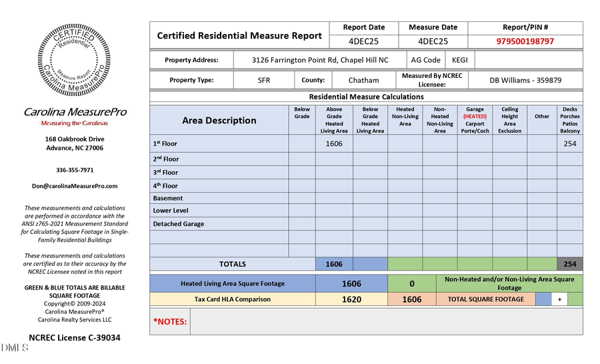Select the SFR property type cell
The height and width of the screenshot is (364, 600).
click(x=264, y=80)
